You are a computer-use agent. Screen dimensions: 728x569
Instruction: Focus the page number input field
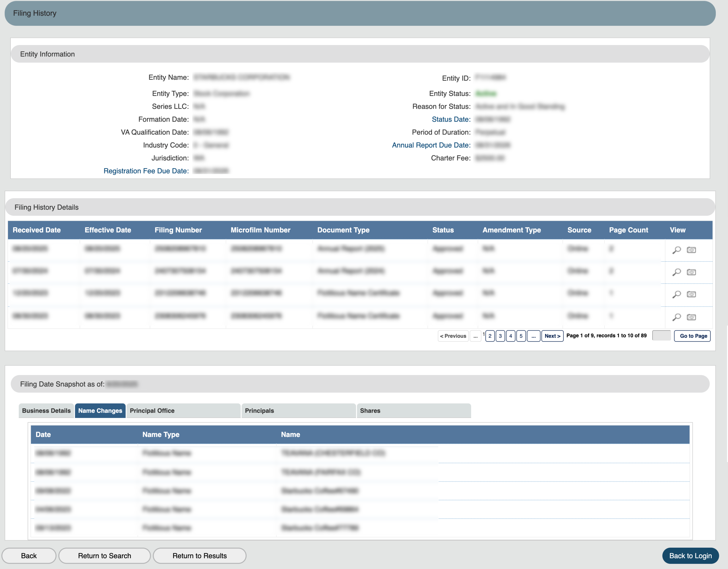pos(661,335)
